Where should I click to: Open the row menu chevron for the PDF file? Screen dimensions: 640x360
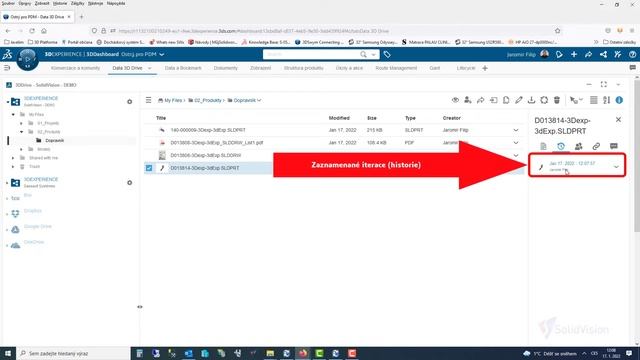click(x=516, y=143)
